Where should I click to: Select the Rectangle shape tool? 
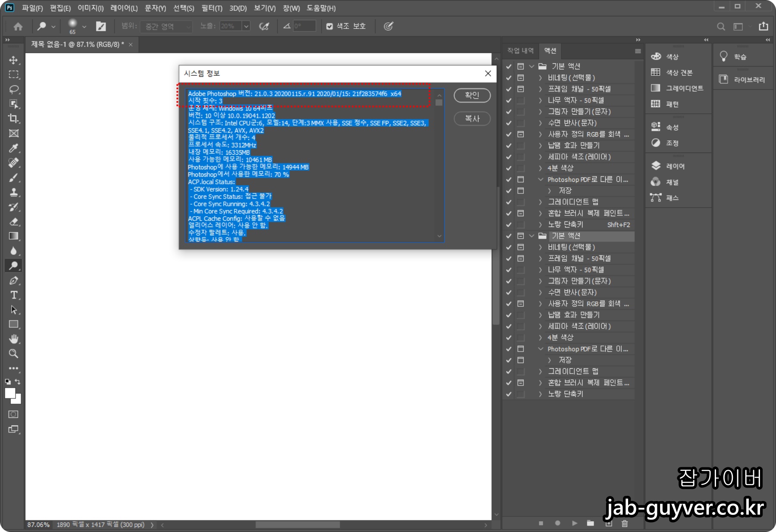tap(14, 324)
